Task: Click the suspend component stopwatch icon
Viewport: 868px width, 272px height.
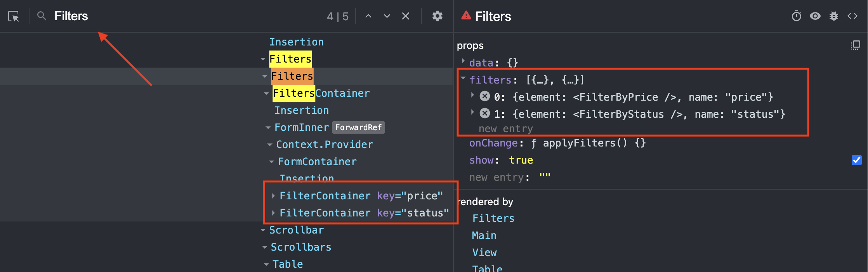Action: pyautogui.click(x=796, y=16)
